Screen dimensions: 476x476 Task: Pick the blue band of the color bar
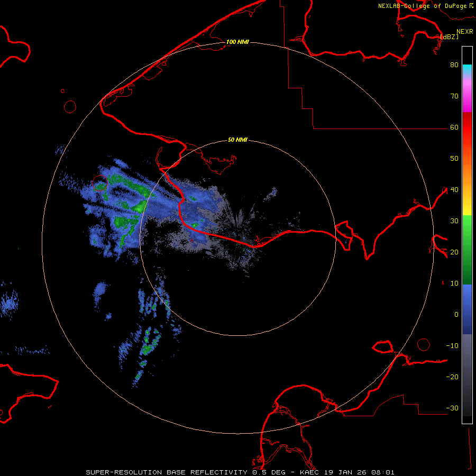tap(467, 309)
